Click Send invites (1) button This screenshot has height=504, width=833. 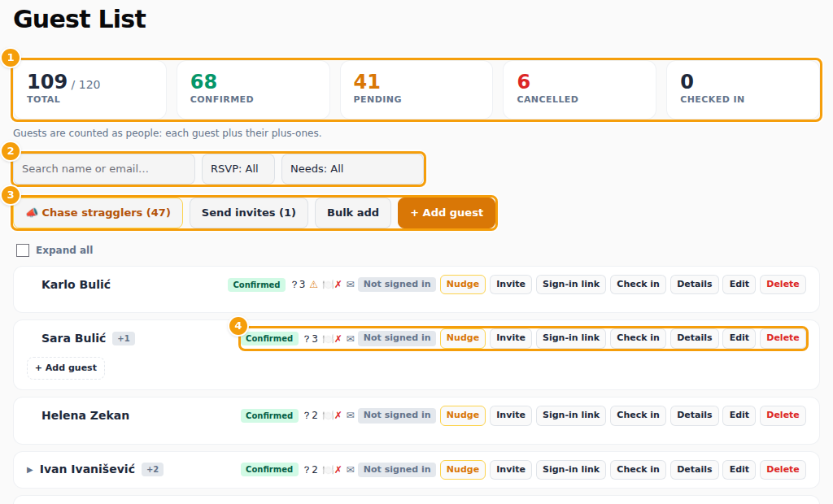[x=249, y=213]
